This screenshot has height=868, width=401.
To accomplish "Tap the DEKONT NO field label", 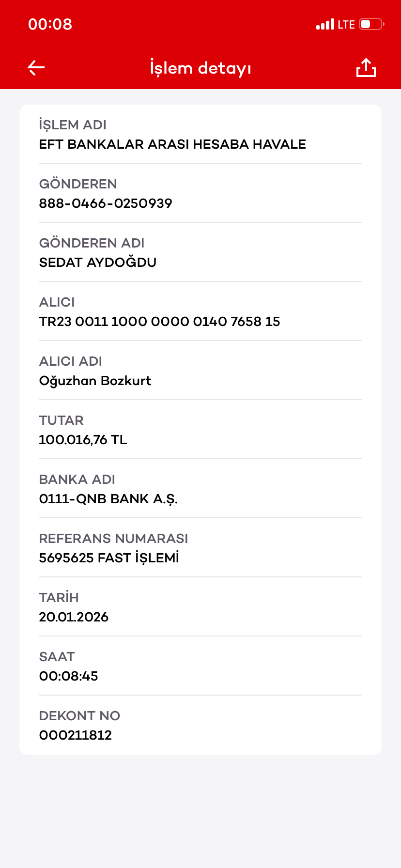I will click(x=79, y=716).
